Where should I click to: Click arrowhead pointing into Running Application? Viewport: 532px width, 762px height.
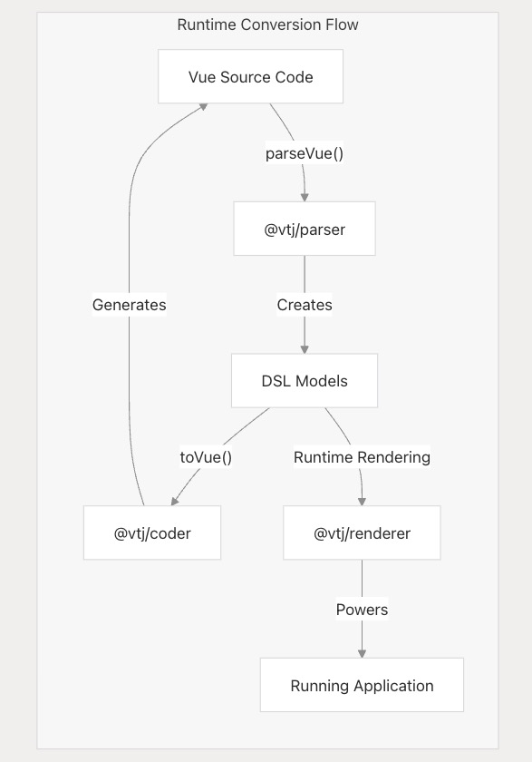362,653
